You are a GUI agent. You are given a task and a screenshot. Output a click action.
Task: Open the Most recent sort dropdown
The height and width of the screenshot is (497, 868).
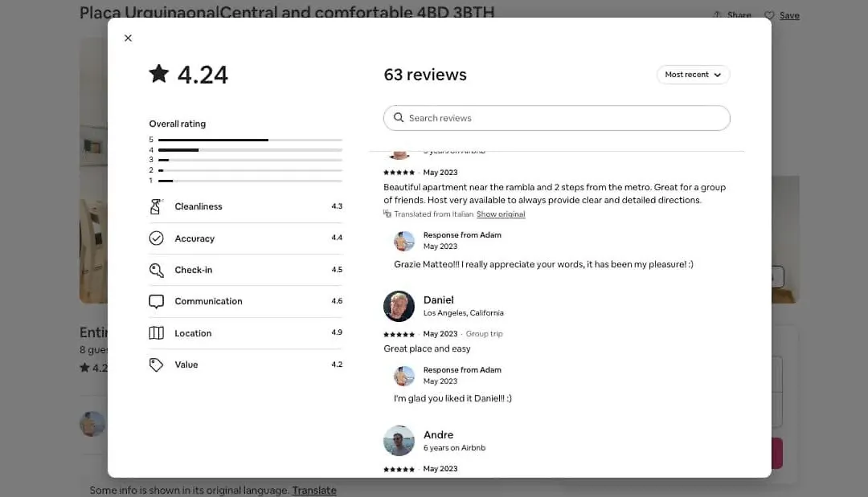click(693, 75)
